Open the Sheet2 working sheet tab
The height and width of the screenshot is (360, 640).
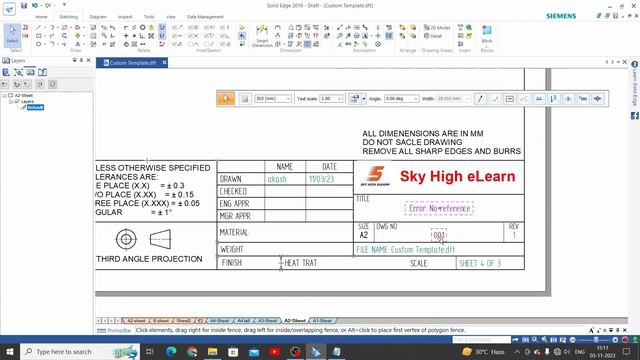[183, 321]
